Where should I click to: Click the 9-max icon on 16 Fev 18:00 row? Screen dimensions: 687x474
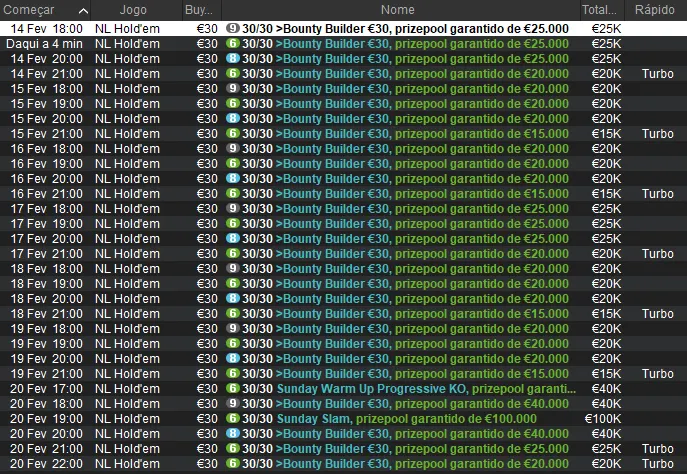click(x=233, y=149)
